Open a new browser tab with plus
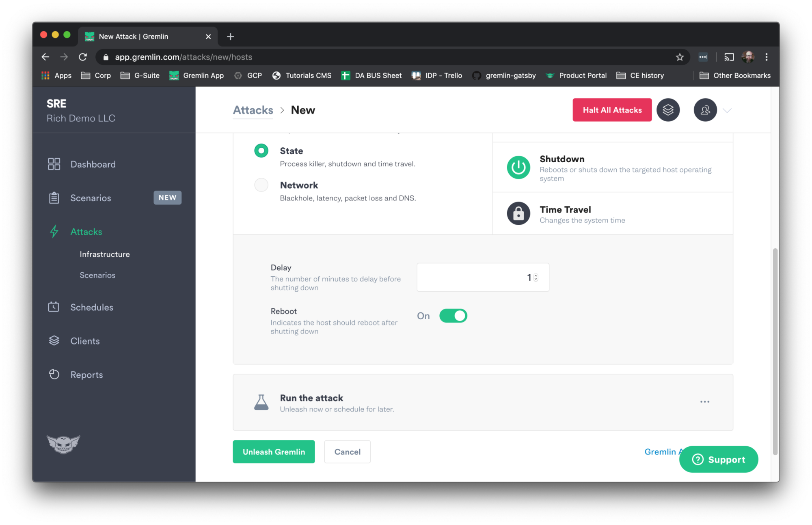Image resolution: width=812 pixels, height=525 pixels. point(230,37)
